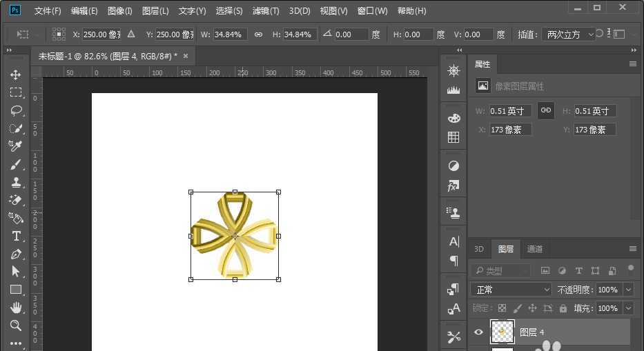Select the Lasso tool
The image size is (644, 351).
point(15,110)
